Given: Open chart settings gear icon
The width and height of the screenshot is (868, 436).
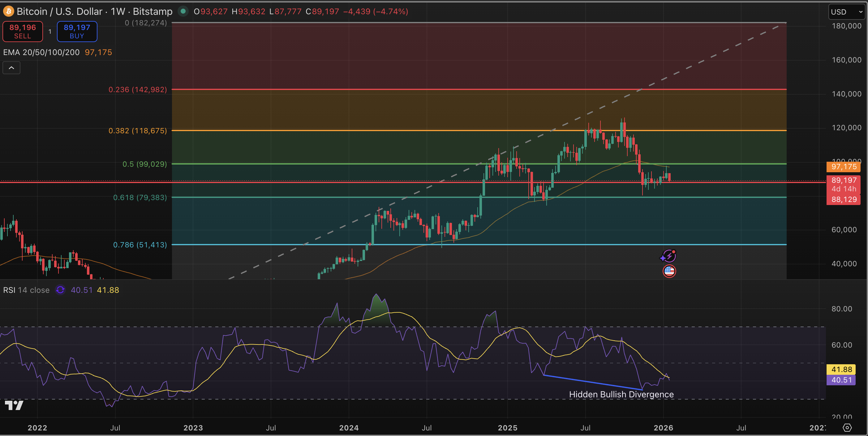Looking at the screenshot, I should tap(847, 428).
